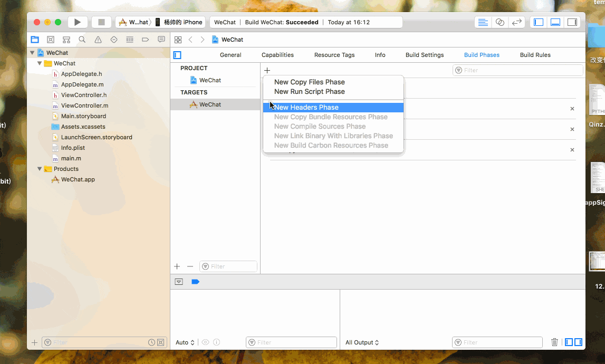Switch to the Info tab
This screenshot has height=364, width=605.
click(380, 55)
